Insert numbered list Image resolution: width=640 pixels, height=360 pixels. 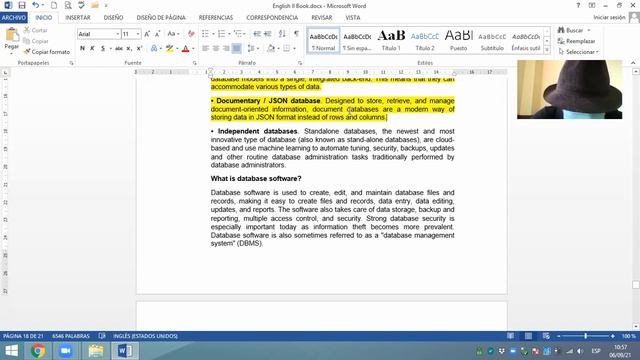(221, 33)
